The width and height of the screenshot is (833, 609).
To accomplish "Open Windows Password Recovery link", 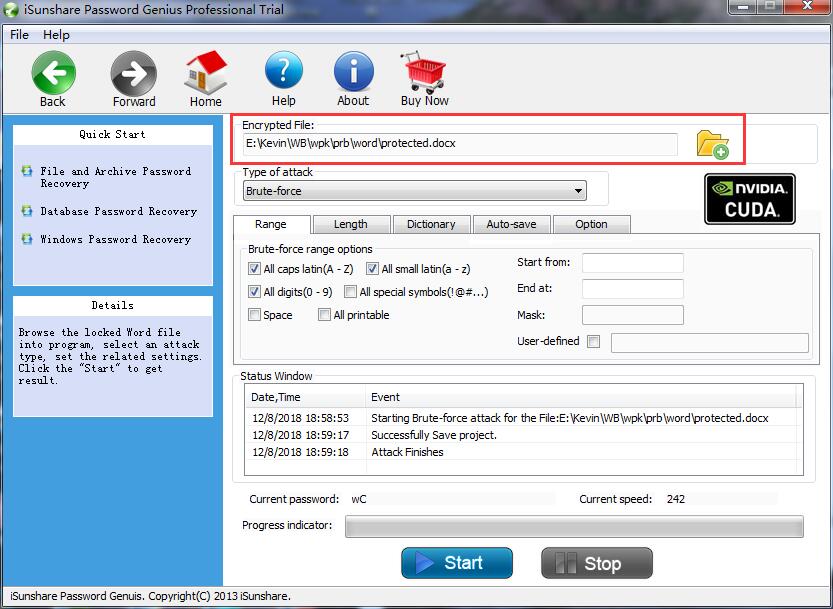I will pos(115,239).
